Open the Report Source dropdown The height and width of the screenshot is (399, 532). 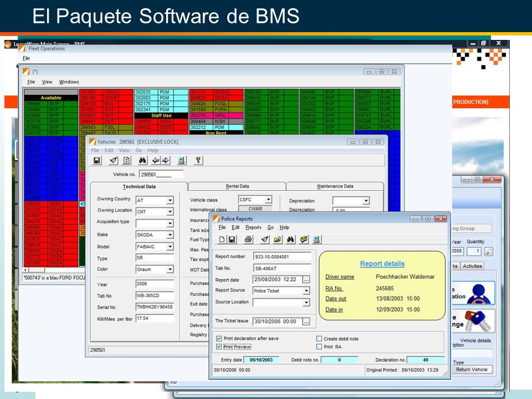[x=306, y=291]
